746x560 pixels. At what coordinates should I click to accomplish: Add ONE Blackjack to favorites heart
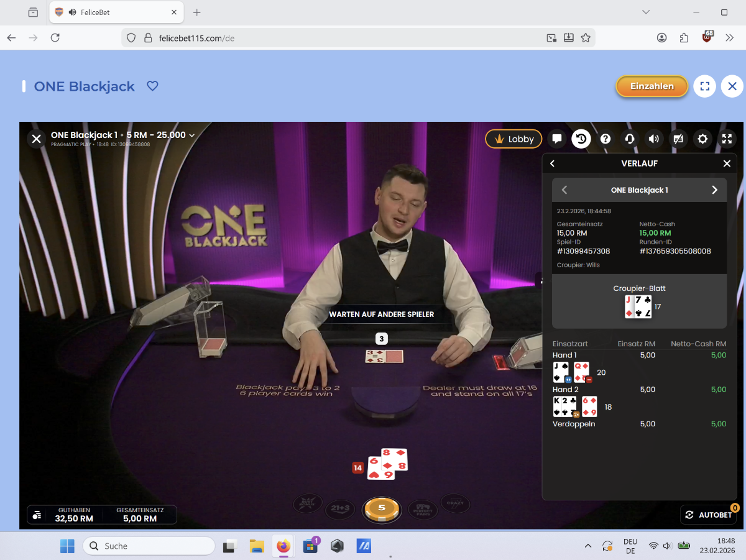point(152,86)
